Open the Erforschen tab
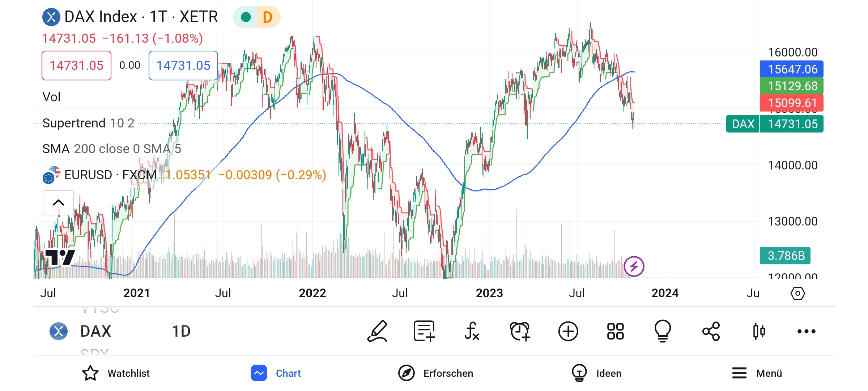Viewport: 868px width, 391px height. click(435, 373)
